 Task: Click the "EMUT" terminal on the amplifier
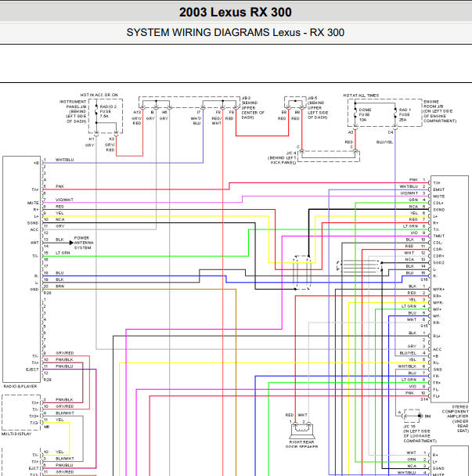coord(438,189)
